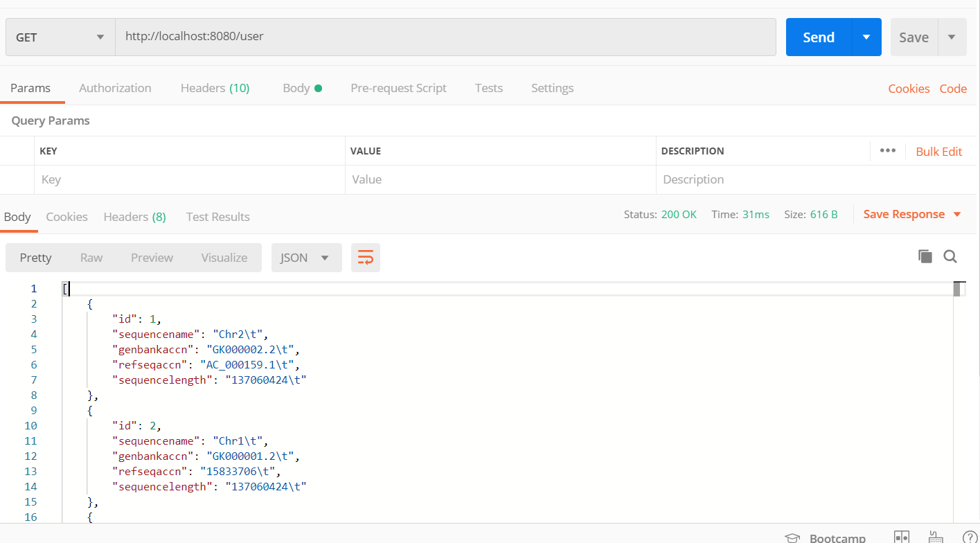The width and height of the screenshot is (980, 543).
Task: Click the VALUE column header
Action: coord(366,151)
